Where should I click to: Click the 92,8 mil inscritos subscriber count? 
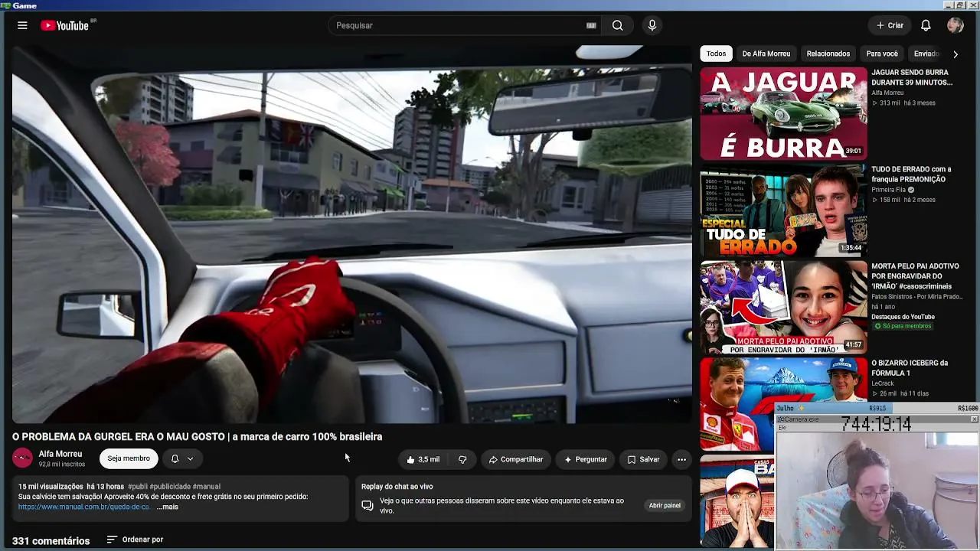tap(62, 465)
